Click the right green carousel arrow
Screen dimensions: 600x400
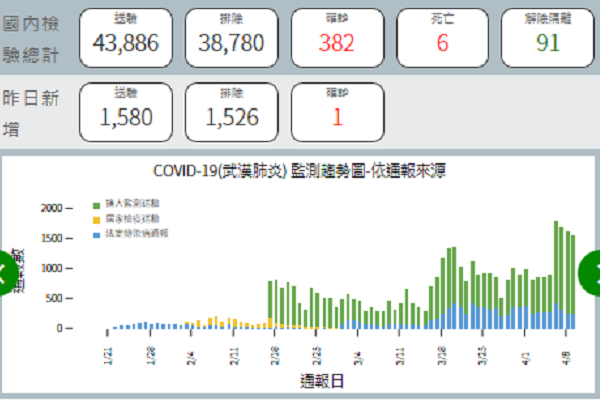tap(591, 271)
